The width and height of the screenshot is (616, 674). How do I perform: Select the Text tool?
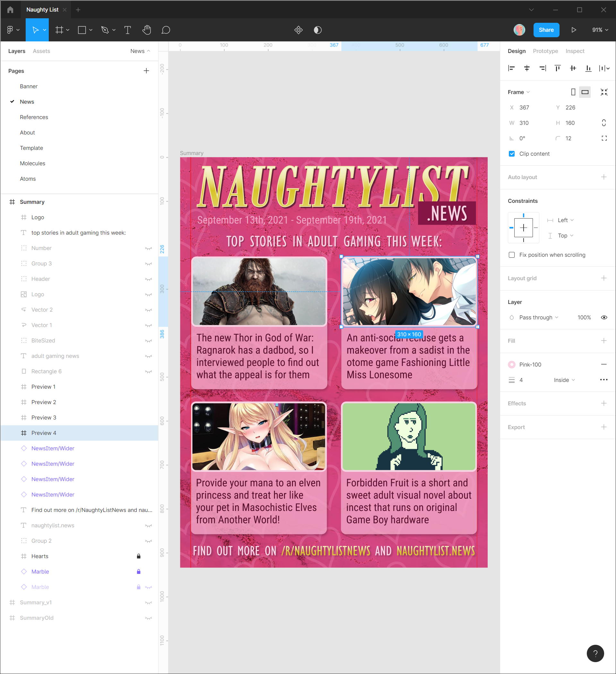[127, 30]
